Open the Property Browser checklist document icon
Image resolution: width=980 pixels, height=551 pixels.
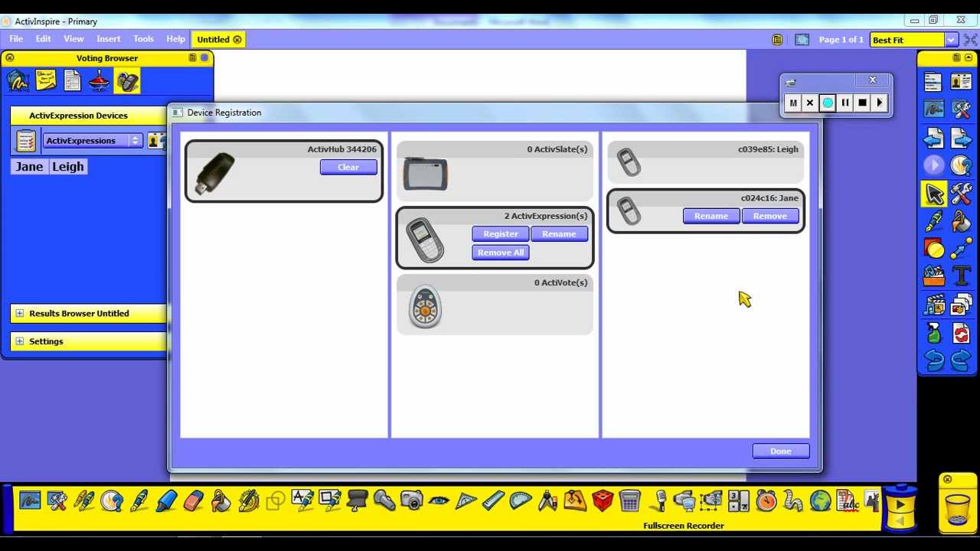pyautogui.click(x=73, y=80)
